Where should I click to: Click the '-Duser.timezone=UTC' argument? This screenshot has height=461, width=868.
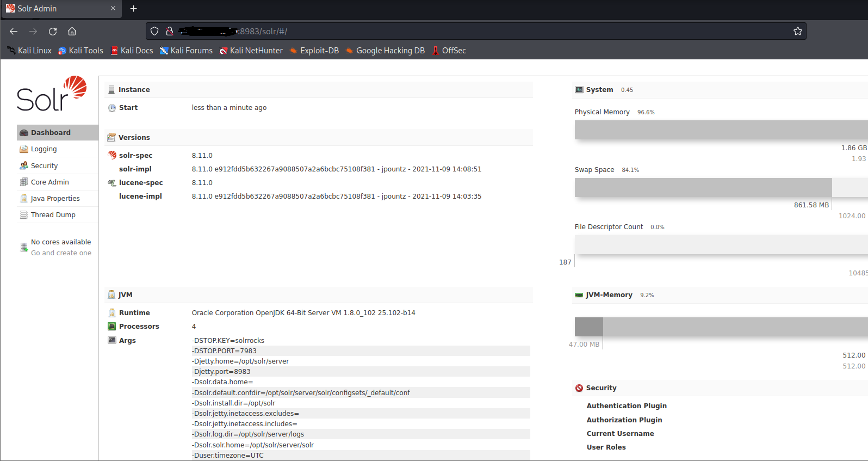coord(228,456)
